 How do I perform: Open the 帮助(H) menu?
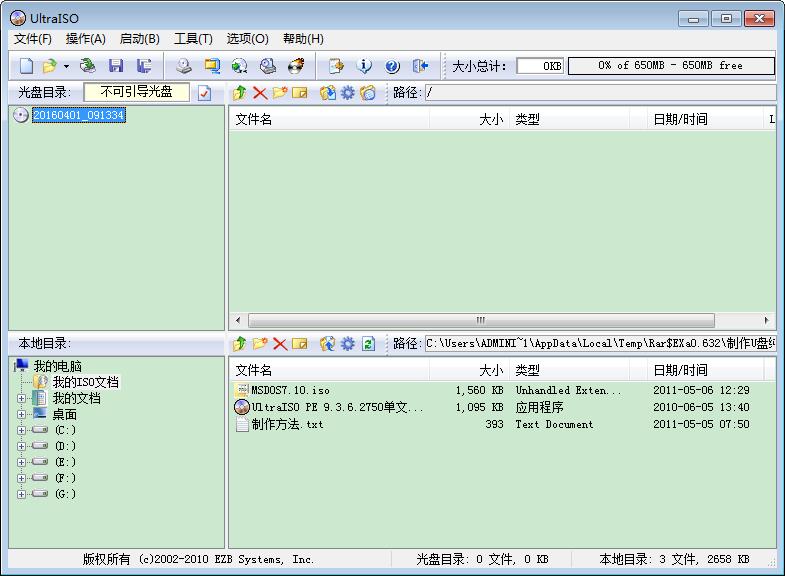(x=303, y=39)
